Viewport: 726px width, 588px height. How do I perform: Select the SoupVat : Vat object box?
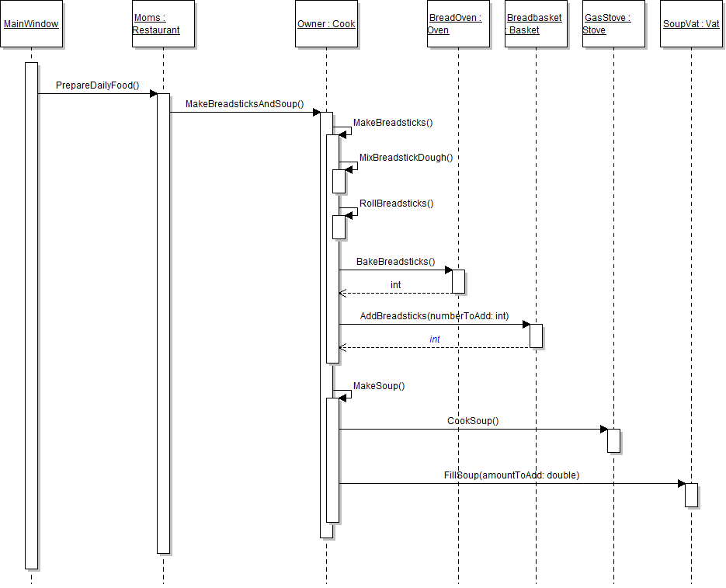(x=691, y=24)
